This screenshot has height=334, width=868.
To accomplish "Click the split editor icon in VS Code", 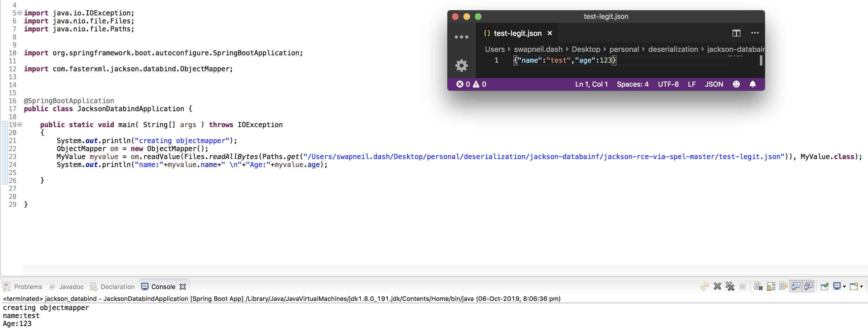I will 737,33.
